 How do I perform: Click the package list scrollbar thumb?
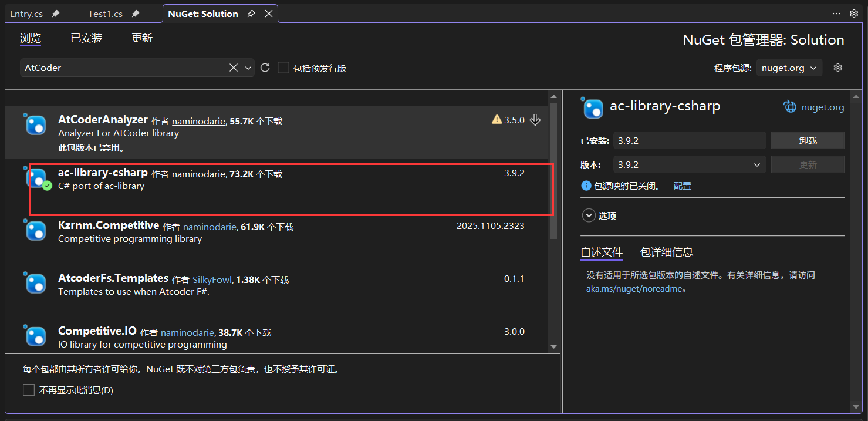[x=553, y=172]
